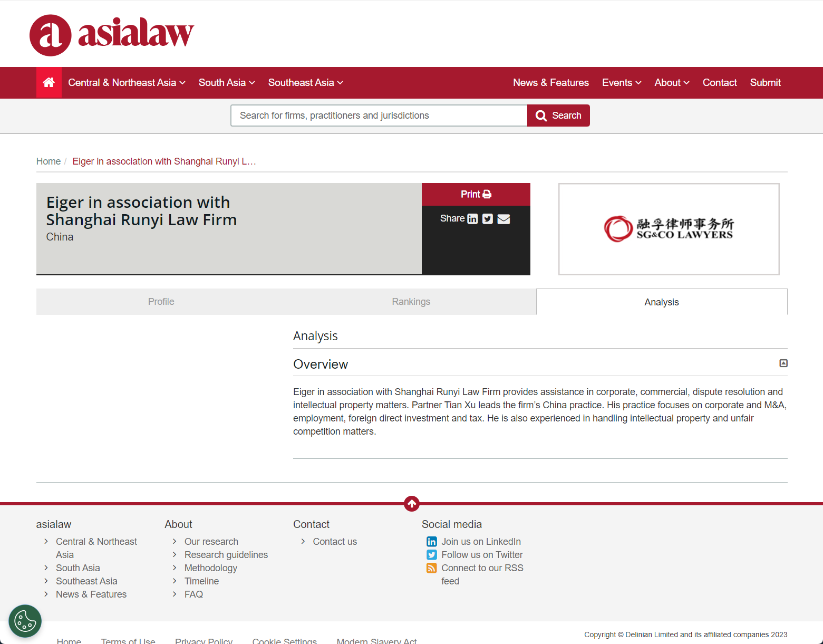Click chevron beside FAQ
The height and width of the screenshot is (644, 823).
[x=175, y=594]
